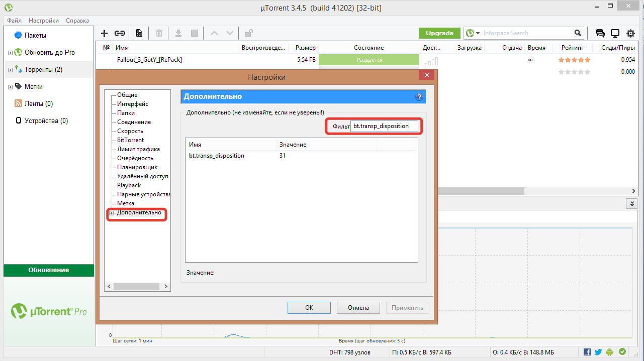Sort torrents by Рейтинг column header
This screenshot has height=361, width=644.
[x=573, y=48]
